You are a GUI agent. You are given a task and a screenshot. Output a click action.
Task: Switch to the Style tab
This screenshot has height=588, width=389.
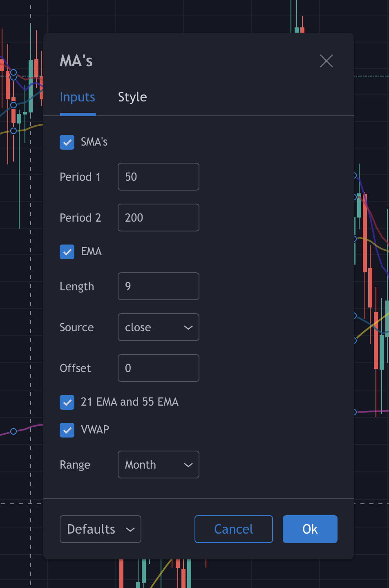[x=132, y=97]
